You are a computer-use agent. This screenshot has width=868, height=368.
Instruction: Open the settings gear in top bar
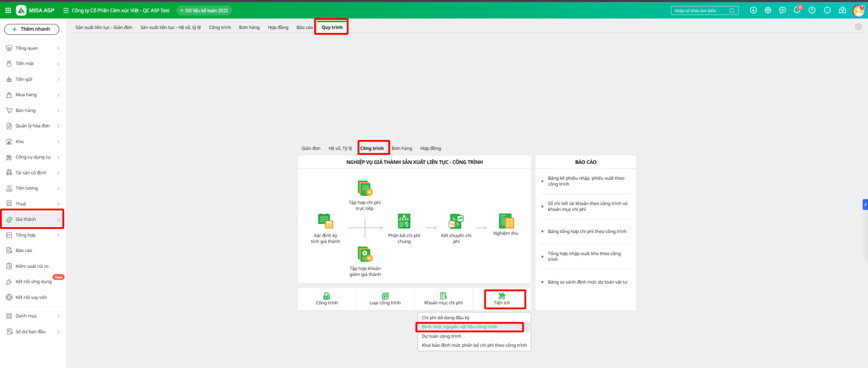768,10
